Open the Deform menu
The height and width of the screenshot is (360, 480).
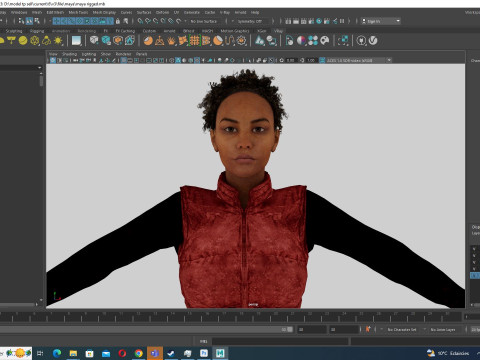pos(162,12)
